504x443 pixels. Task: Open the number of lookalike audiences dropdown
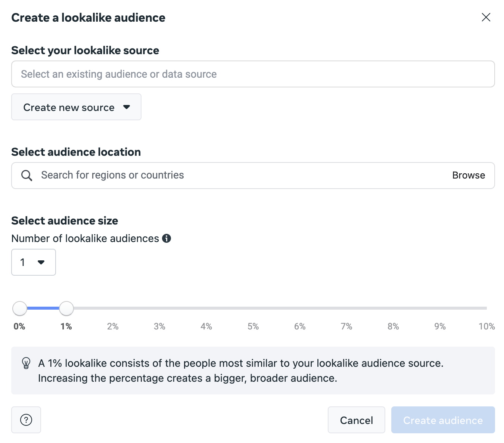(x=34, y=262)
